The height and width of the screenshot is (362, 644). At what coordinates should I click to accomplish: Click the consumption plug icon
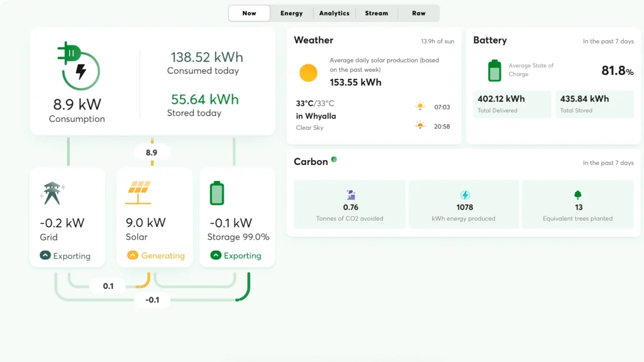click(x=79, y=66)
